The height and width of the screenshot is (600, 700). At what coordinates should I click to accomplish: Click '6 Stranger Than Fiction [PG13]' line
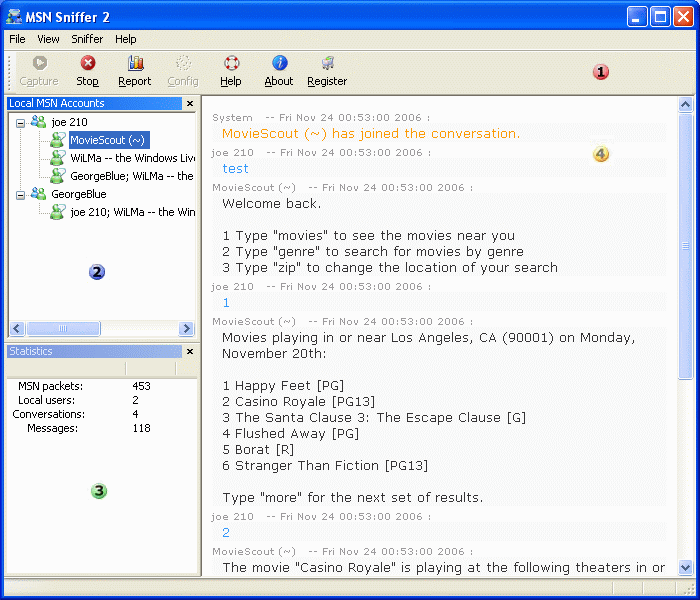click(x=325, y=466)
